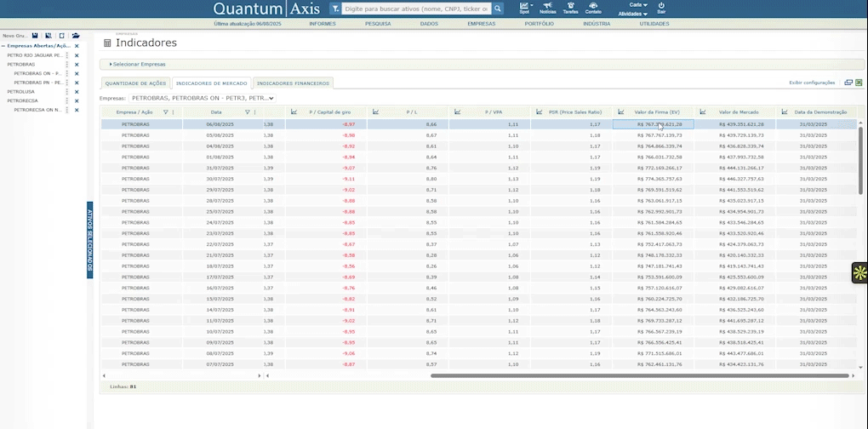Sort by Valor de Mercado column header
Image resolution: width=868 pixels, height=429 pixels.
point(739,112)
